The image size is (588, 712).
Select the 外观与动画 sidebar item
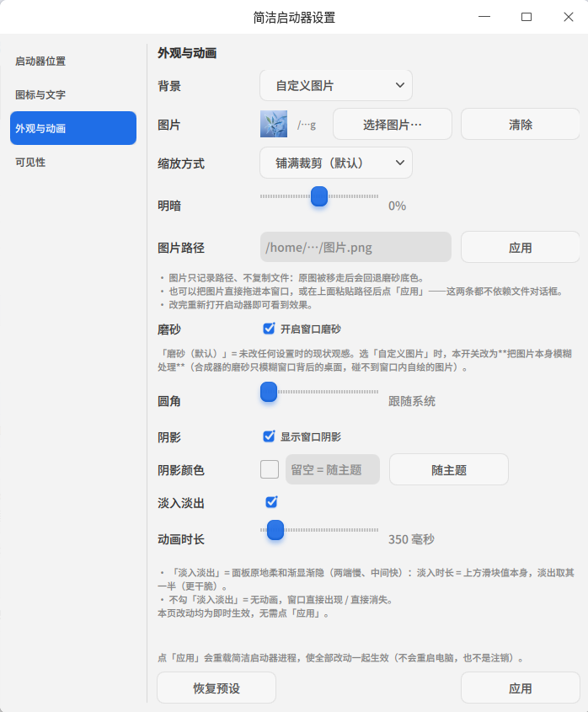[x=73, y=128]
